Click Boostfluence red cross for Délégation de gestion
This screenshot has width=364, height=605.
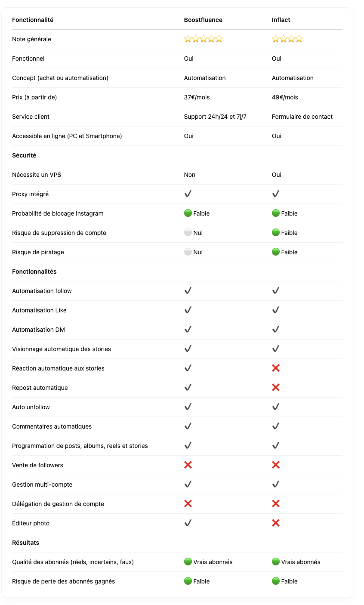point(188,504)
